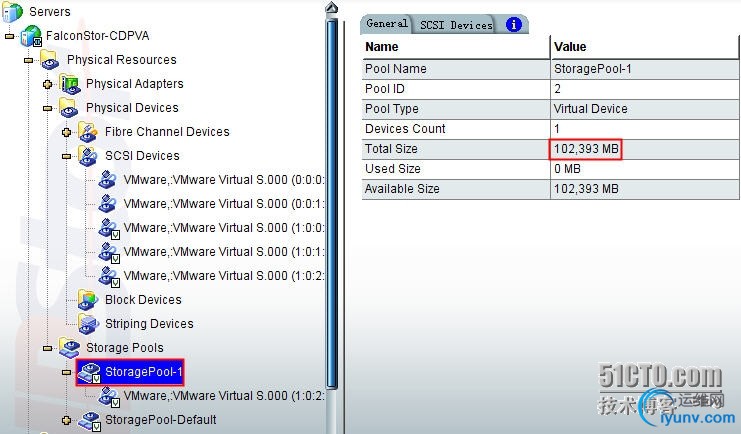Click the Physical Resources folder icon
Image resolution: width=741 pixels, height=434 pixels.
coord(50,60)
